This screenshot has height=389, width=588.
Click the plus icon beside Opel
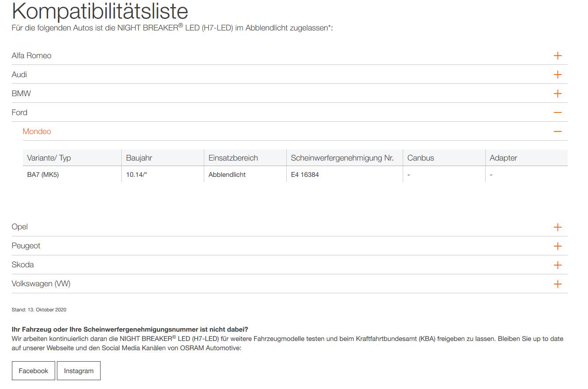click(558, 227)
